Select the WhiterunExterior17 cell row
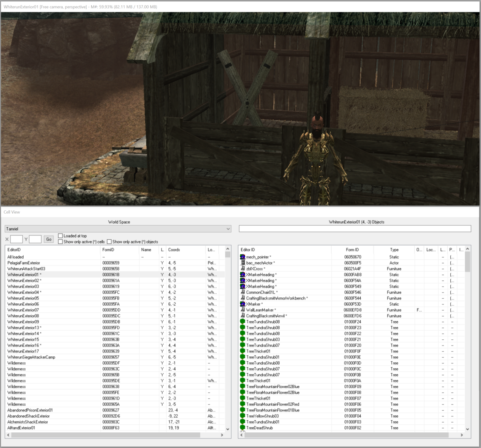Screen dimensions: 481x448 pyautogui.click(x=115, y=351)
